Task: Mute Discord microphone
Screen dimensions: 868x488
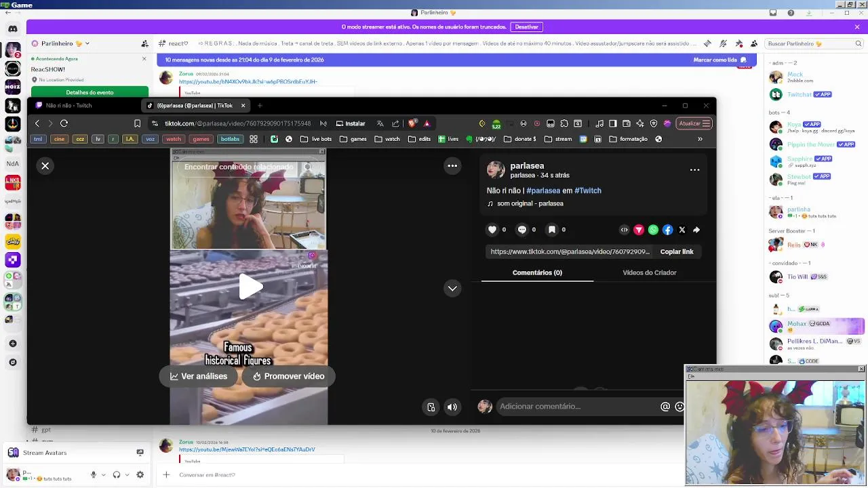Action: [x=94, y=475]
